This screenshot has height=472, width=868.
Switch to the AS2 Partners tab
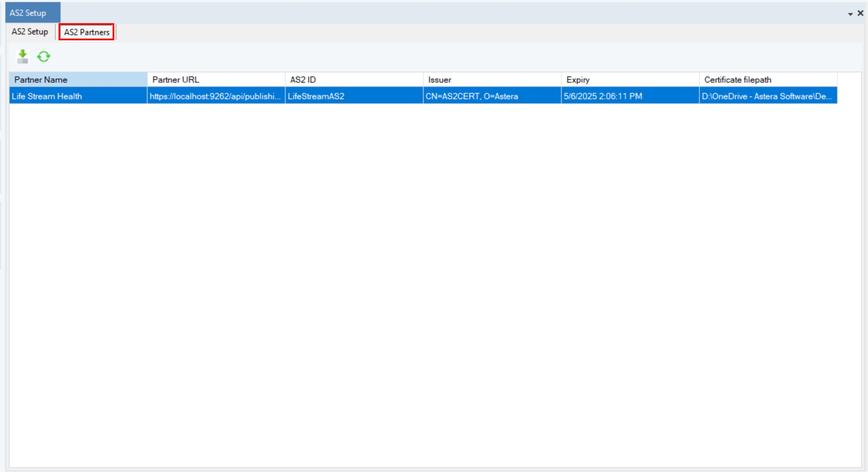coord(87,32)
